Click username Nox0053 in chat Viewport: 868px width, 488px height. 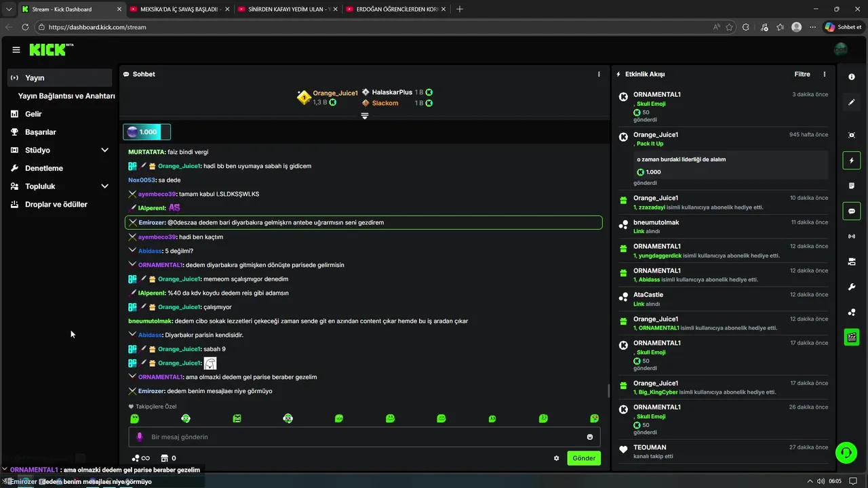[x=142, y=180]
